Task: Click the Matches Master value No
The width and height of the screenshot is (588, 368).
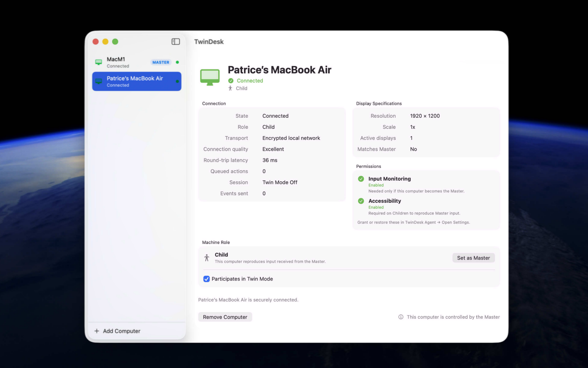Action: point(413,149)
